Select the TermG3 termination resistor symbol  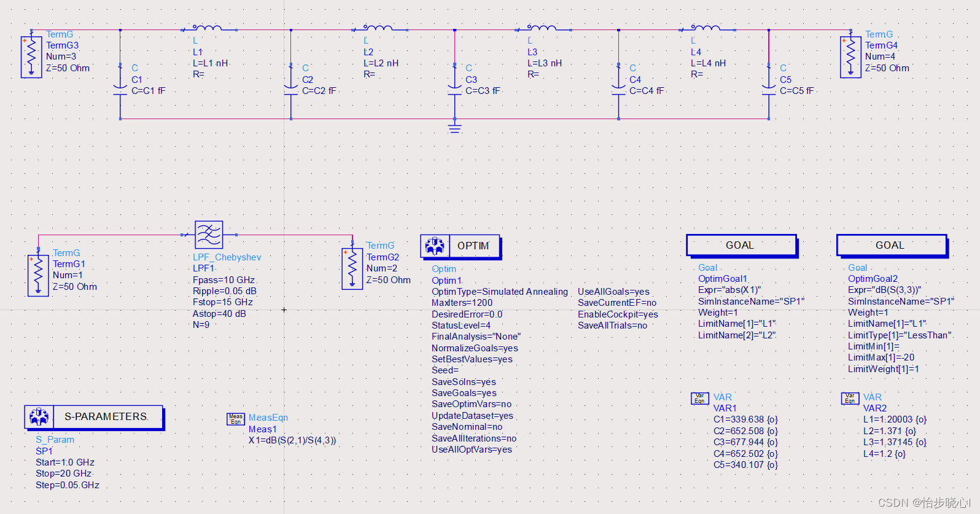[31, 56]
